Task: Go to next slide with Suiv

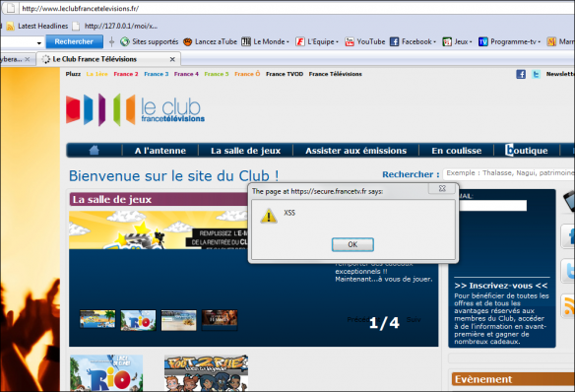Action: click(x=414, y=320)
